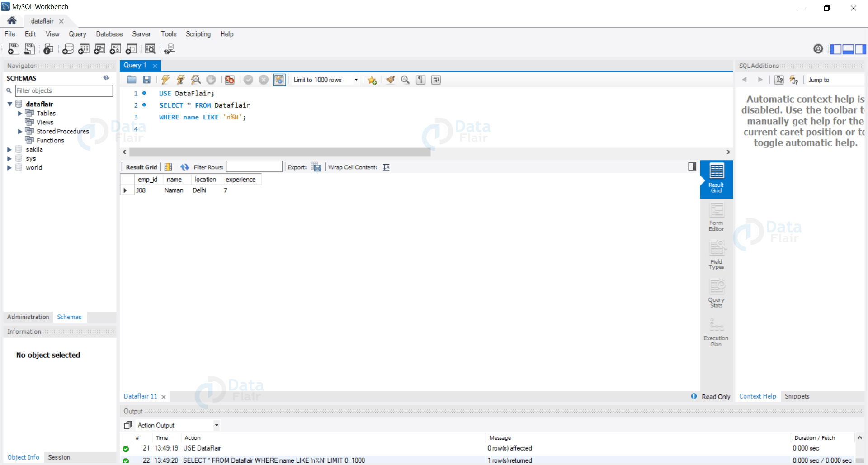Refresh result grid arrows icon

click(x=184, y=167)
